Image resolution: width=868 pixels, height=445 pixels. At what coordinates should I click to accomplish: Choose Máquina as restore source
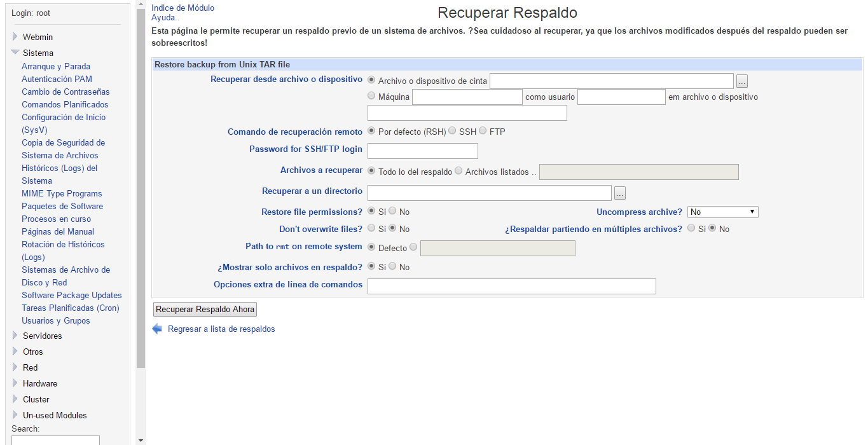pyautogui.click(x=372, y=96)
